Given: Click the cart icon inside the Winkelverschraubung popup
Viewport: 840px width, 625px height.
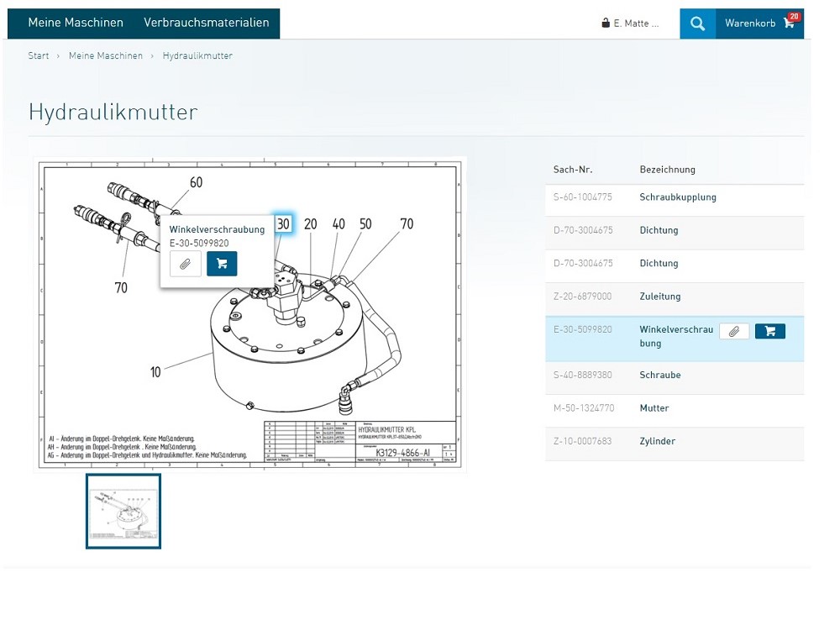Looking at the screenshot, I should tap(222, 263).
